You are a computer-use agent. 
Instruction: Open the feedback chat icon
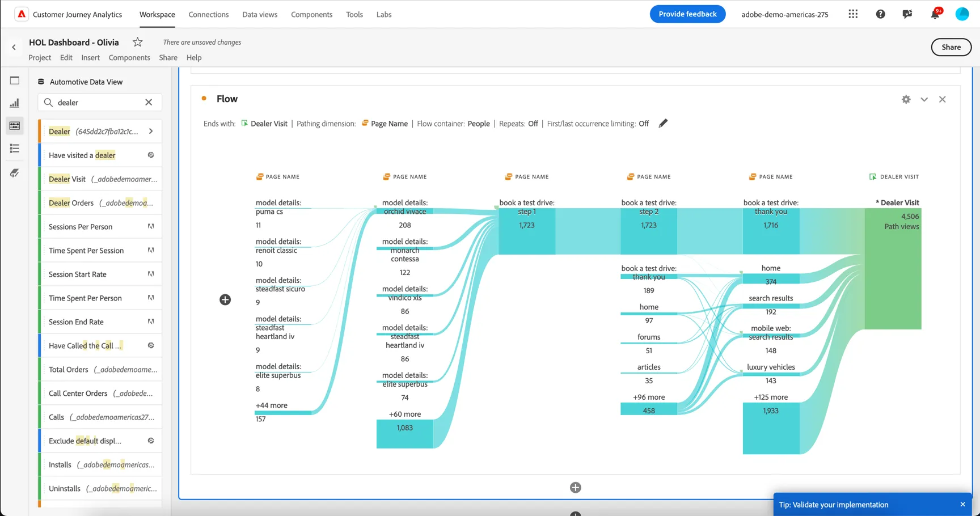tap(907, 14)
